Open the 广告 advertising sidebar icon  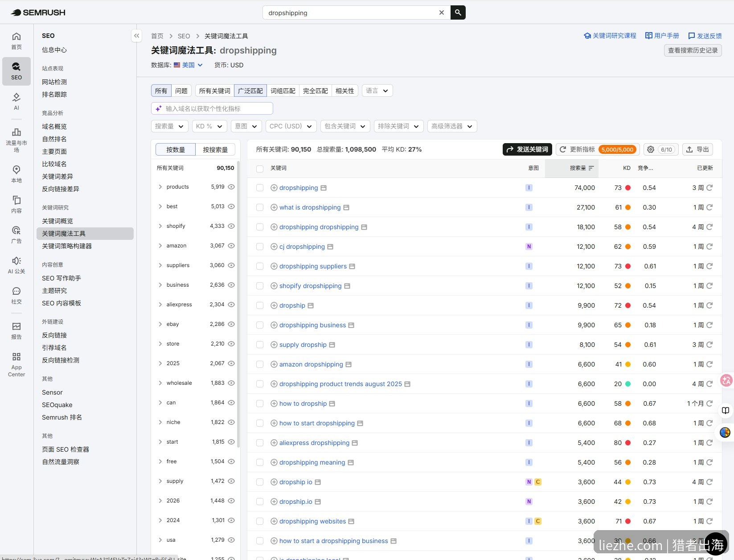tap(16, 235)
